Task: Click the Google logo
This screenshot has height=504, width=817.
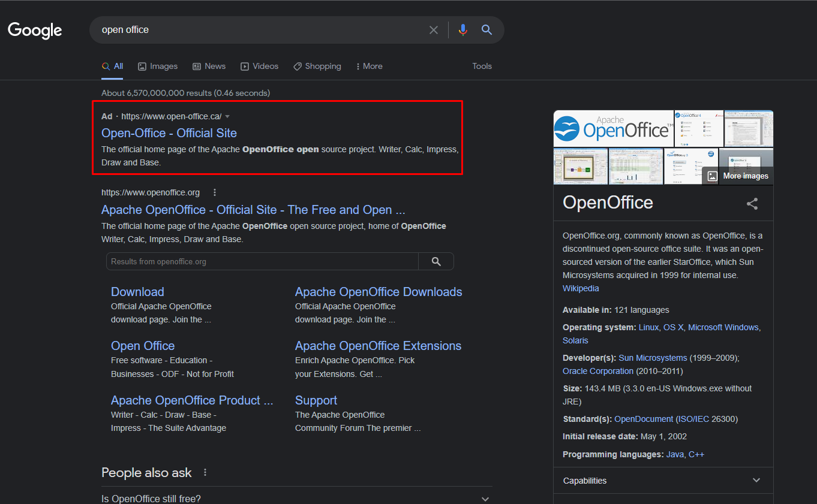Action: [35, 30]
